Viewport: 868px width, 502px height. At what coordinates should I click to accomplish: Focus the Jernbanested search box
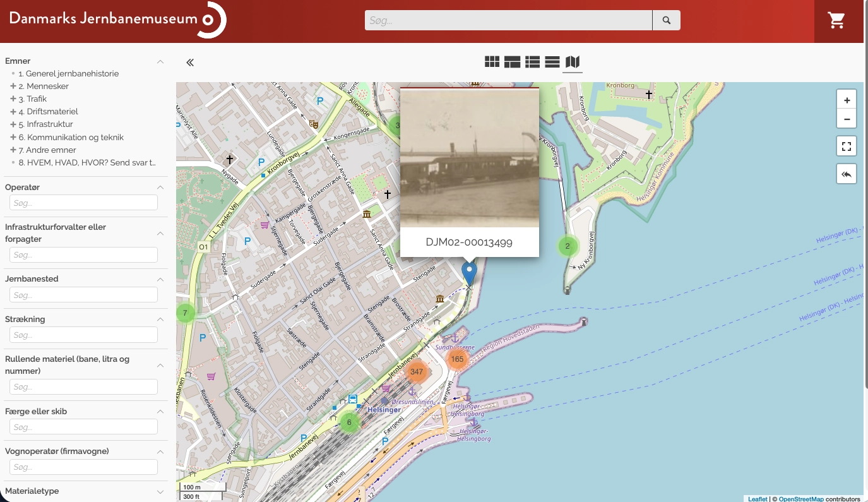click(x=83, y=295)
